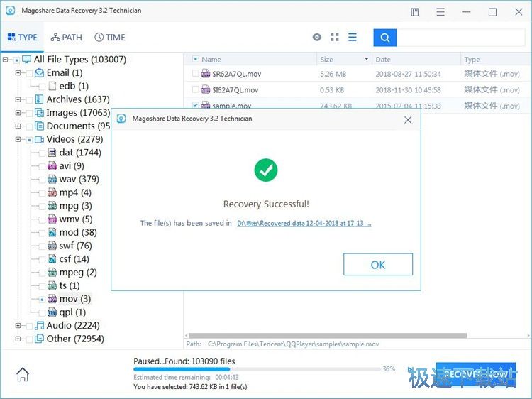Collapse the All File Types node

point(5,60)
